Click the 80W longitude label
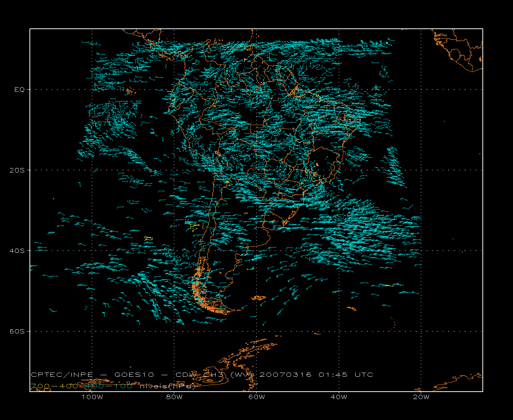This screenshot has height=420, width=513. pyautogui.click(x=174, y=397)
